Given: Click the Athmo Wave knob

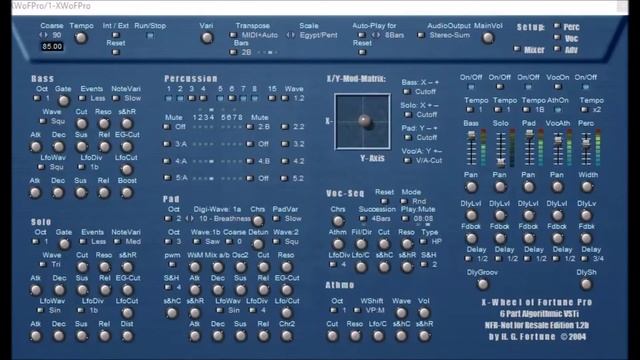Looking at the screenshot, I should coord(401,313).
